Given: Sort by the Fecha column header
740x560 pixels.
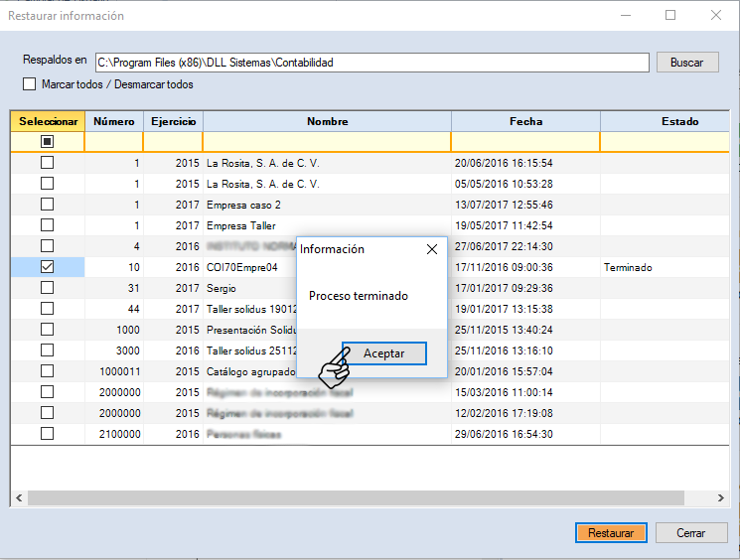Looking at the screenshot, I should coord(525,121).
